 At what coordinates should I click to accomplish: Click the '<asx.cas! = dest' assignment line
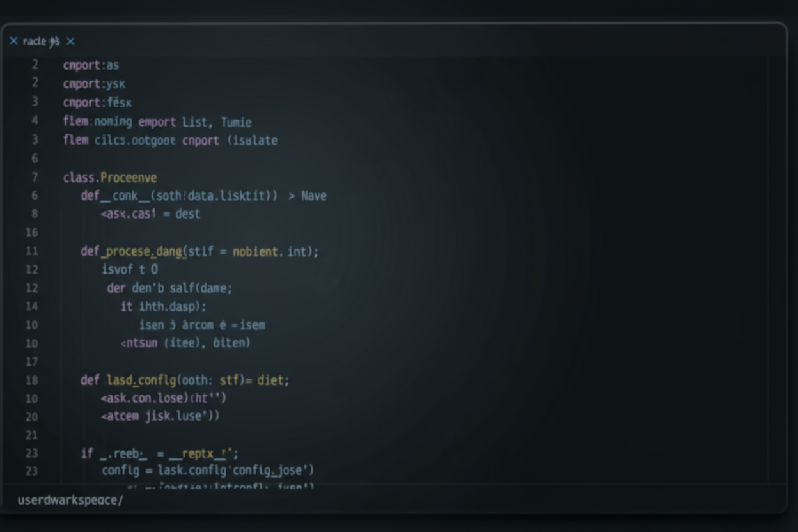pos(150,214)
